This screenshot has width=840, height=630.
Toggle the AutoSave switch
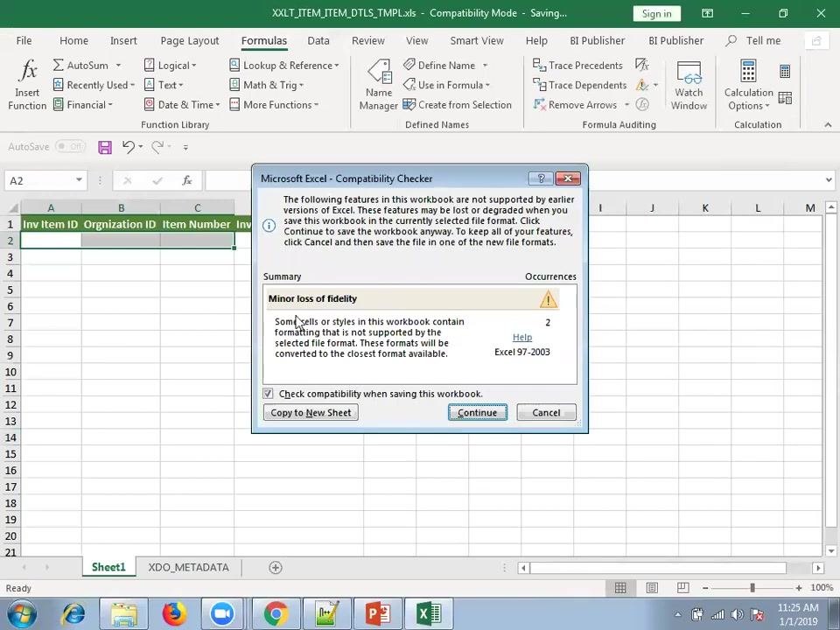click(71, 146)
